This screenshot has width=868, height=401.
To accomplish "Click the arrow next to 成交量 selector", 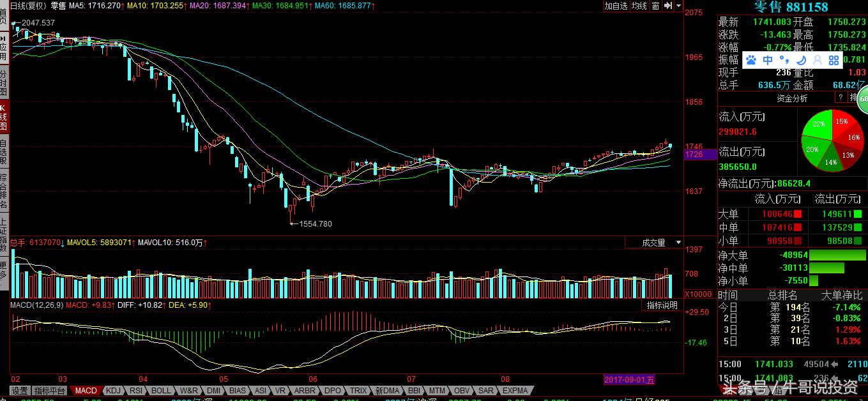I will click(x=678, y=243).
